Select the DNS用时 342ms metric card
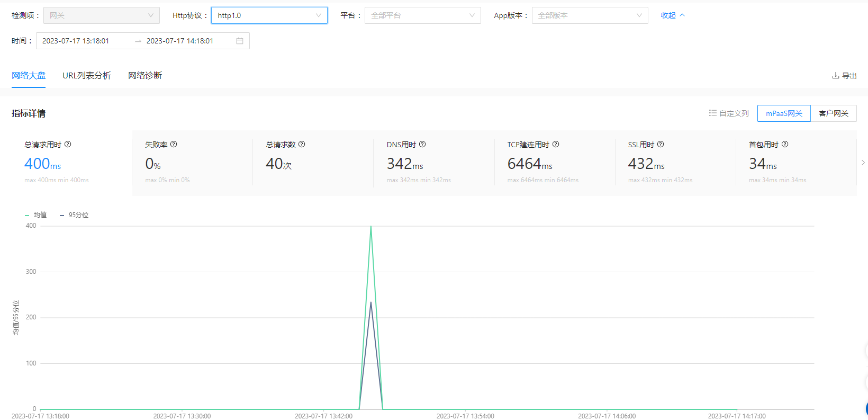 coord(433,163)
